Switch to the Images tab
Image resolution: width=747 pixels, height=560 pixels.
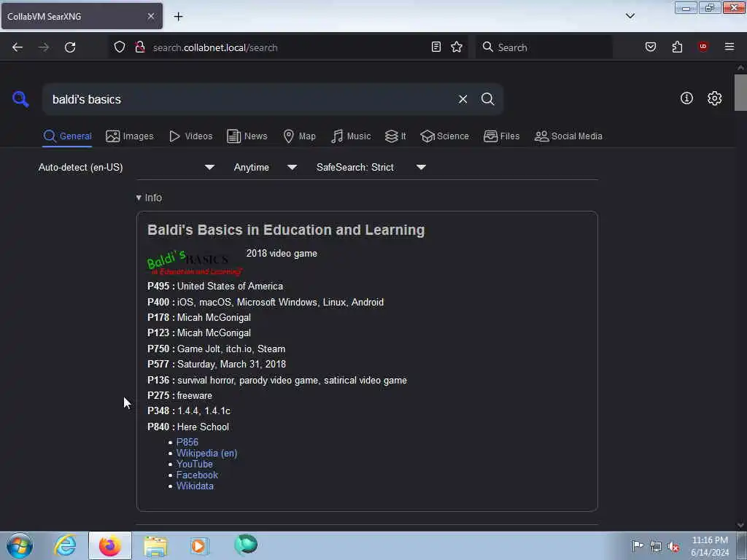pos(130,136)
